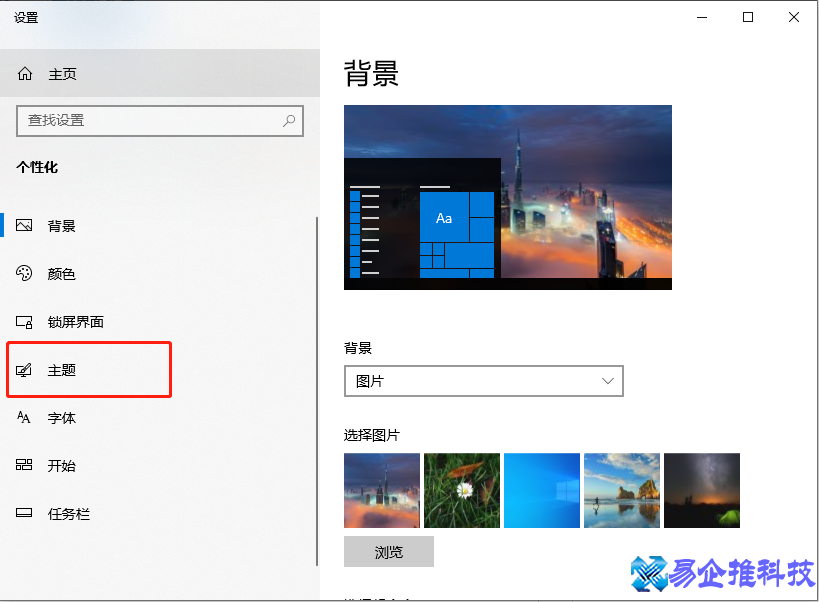This screenshot has width=819, height=602.
Task: Open the 背景 dropdown showing 图片
Action: point(484,381)
